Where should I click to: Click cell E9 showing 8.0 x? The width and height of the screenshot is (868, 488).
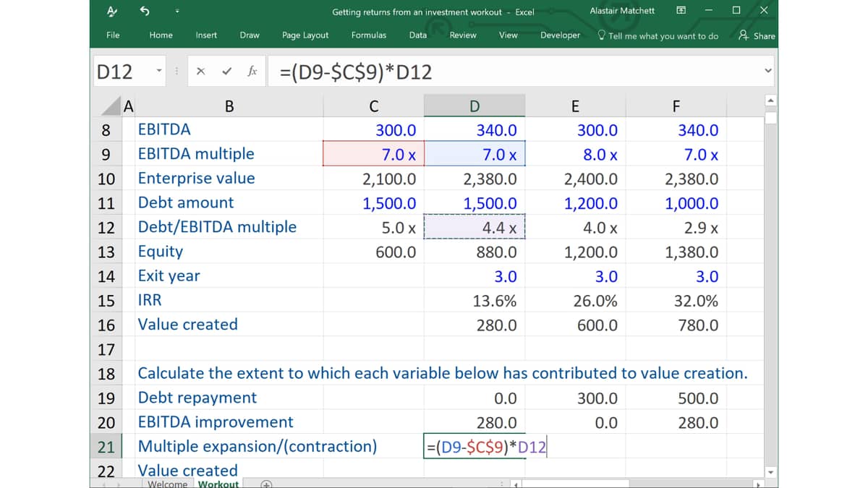575,154
